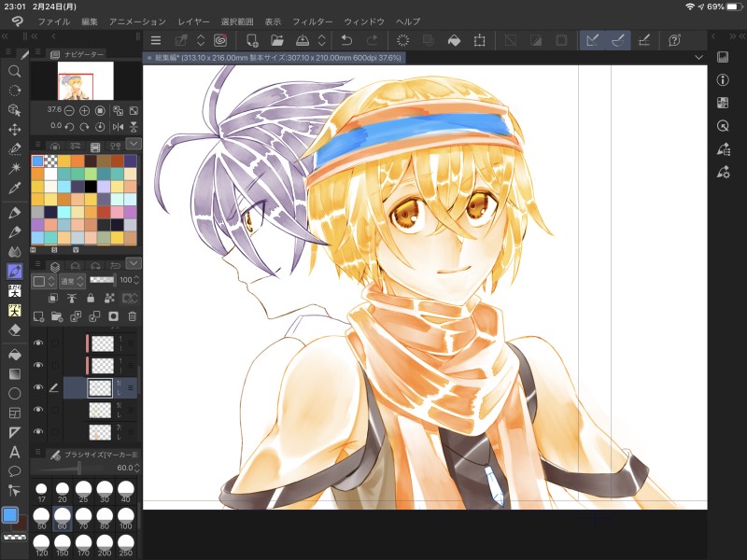The width and height of the screenshot is (747, 560).
Task: Collapse the tool palette double-arrow at far left
Action: tap(6, 36)
